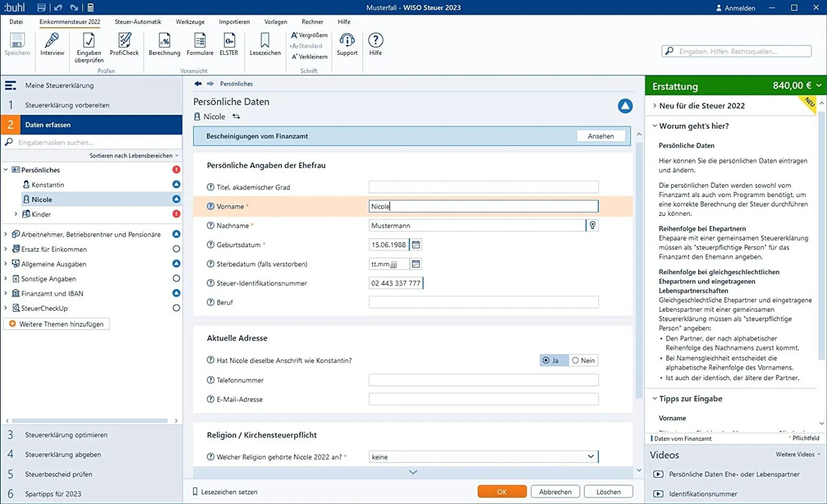Screen dimensions: 827x504
Task: Open Sortieren nach Lebensbereichen dropdown
Action: [134, 155]
